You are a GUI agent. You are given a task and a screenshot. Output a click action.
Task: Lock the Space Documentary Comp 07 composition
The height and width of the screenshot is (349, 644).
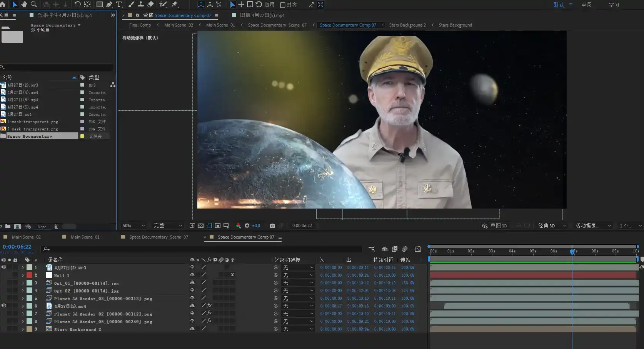click(137, 15)
